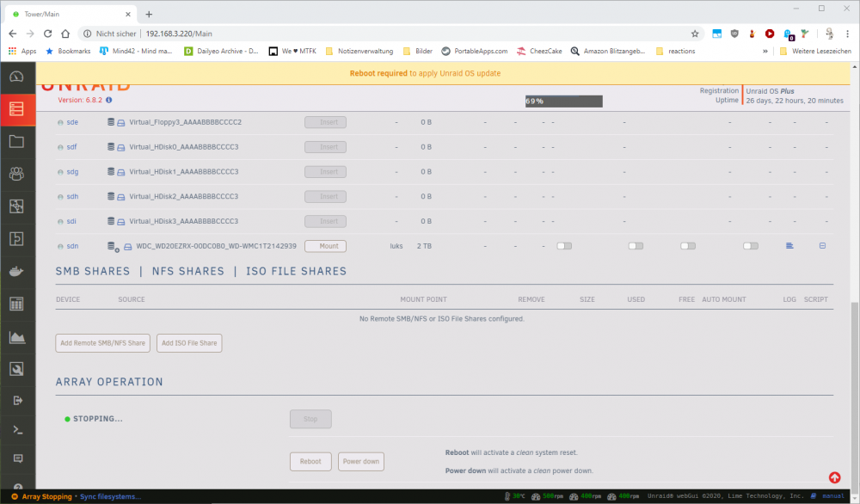This screenshot has width=860, height=504.
Task: Expand the script box icon for sdn
Action: [x=822, y=246]
